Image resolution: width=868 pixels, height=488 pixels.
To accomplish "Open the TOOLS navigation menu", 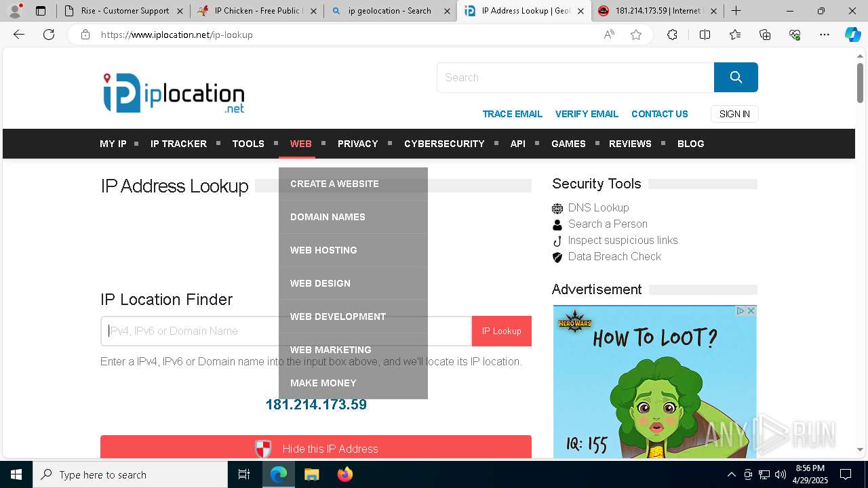I will (x=248, y=144).
